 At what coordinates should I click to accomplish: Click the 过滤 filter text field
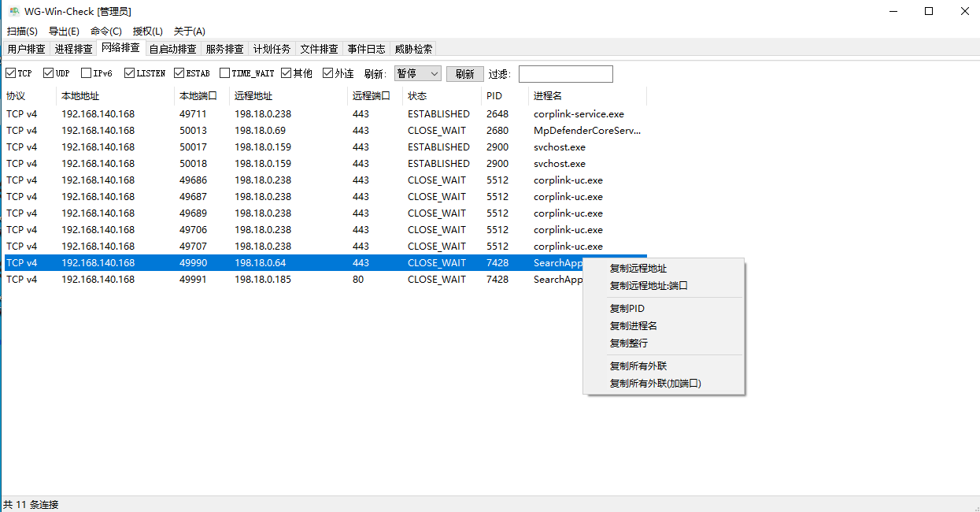click(x=565, y=74)
